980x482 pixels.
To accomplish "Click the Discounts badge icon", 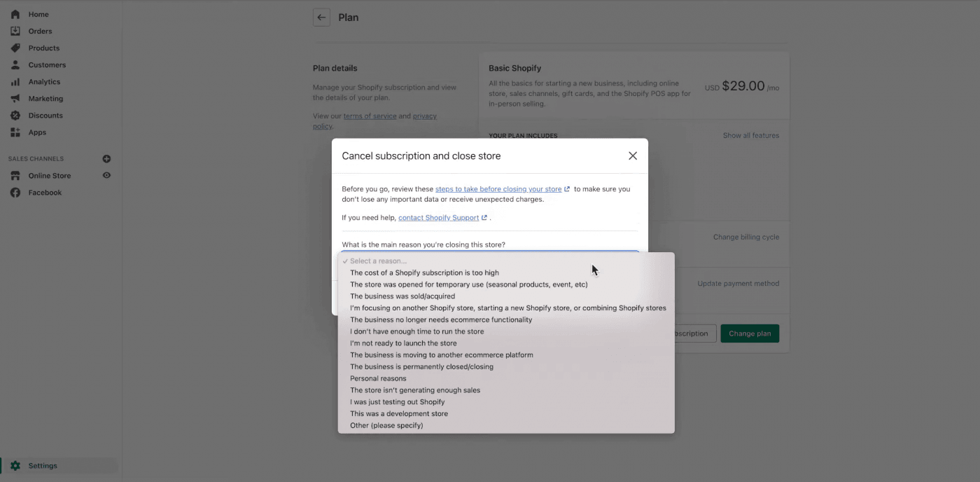I will (15, 115).
